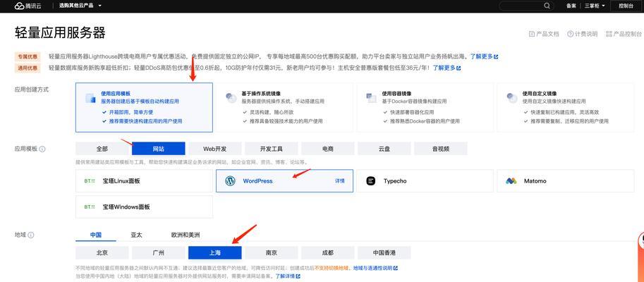
Task: Open the 控制台 console button
Action: point(626,6)
